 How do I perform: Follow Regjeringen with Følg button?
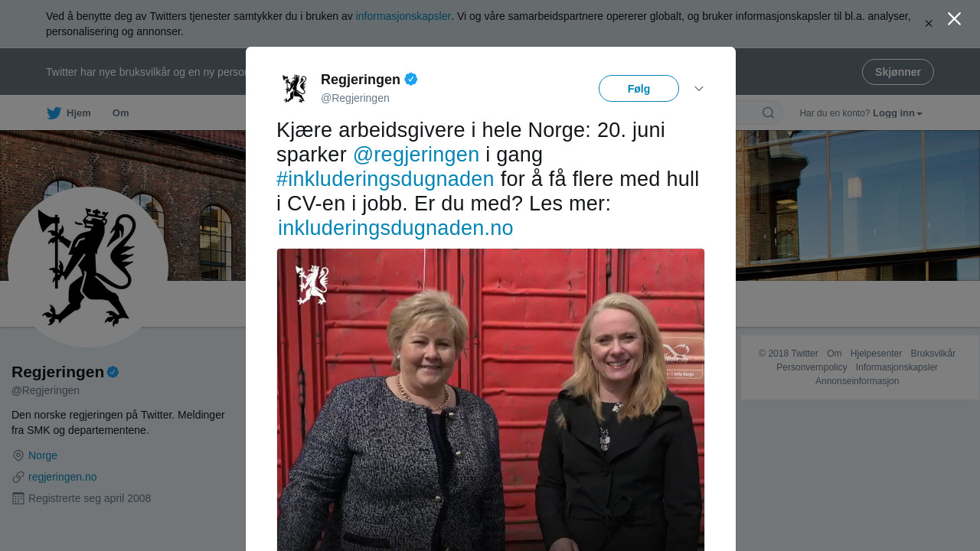[x=639, y=89]
